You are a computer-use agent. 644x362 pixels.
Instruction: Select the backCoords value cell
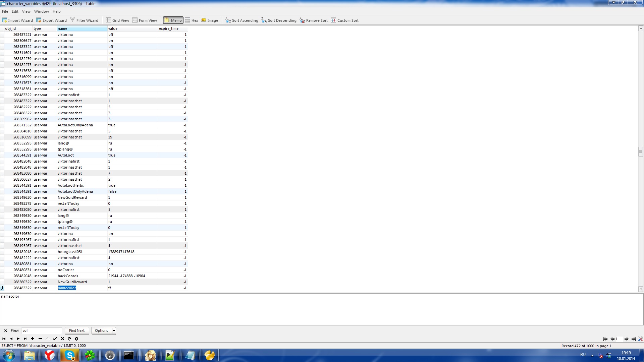[x=133, y=276]
